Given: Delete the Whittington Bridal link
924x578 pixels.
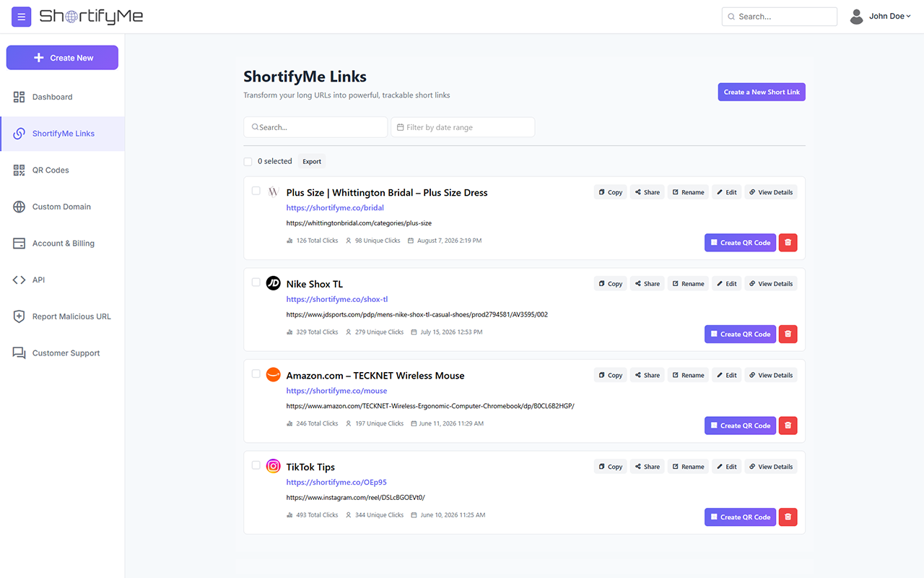Looking at the screenshot, I should 788,243.
